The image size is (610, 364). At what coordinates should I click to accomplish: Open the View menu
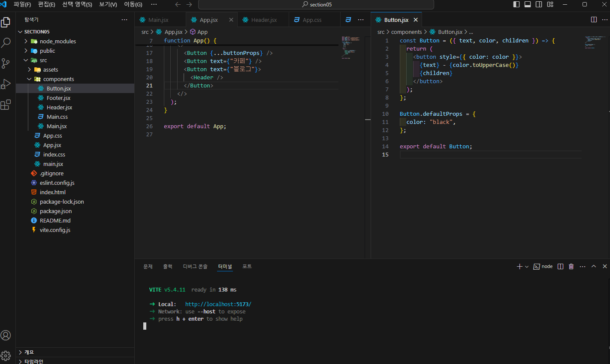(108, 4)
